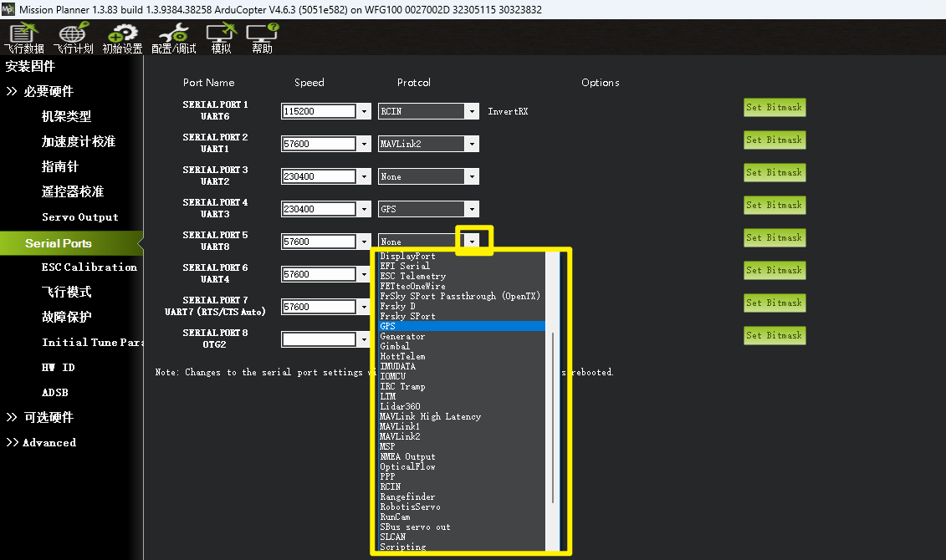This screenshot has width=946, height=560.
Task: Click the protocol list scrollbar thumb
Action: click(551, 418)
